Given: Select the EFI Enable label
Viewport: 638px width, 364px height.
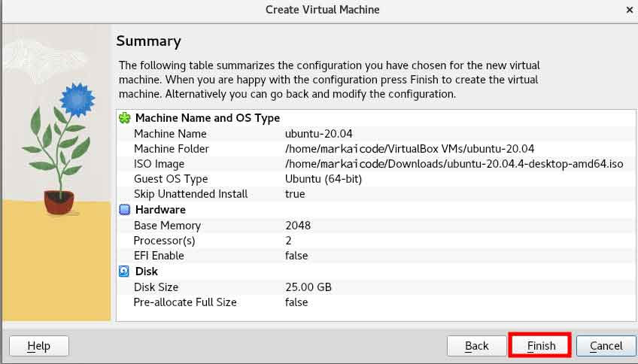Looking at the screenshot, I should click(x=159, y=256).
